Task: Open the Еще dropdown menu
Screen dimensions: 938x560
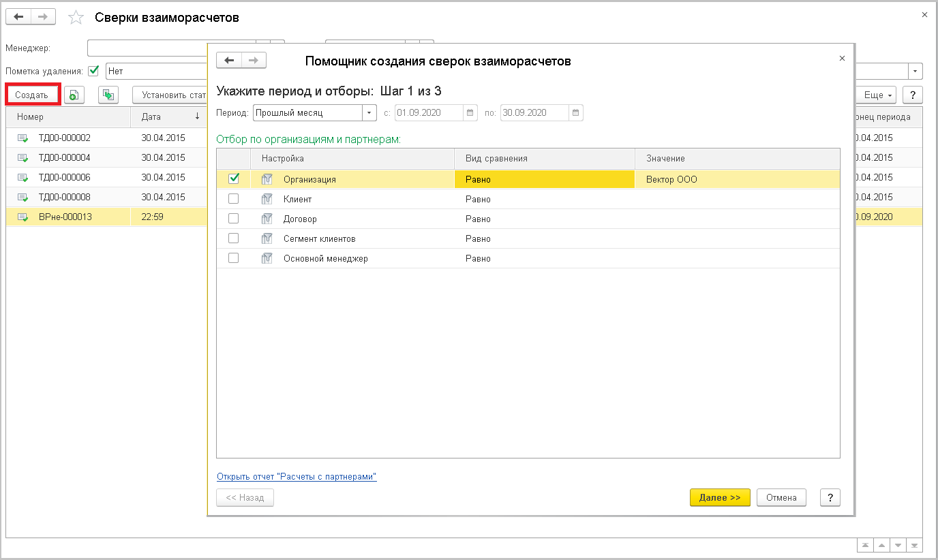Action: tap(877, 95)
